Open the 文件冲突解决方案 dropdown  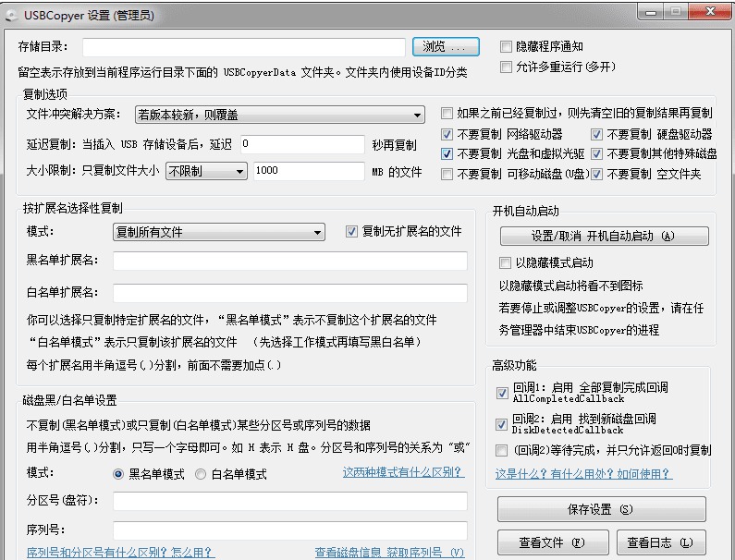[x=280, y=115]
